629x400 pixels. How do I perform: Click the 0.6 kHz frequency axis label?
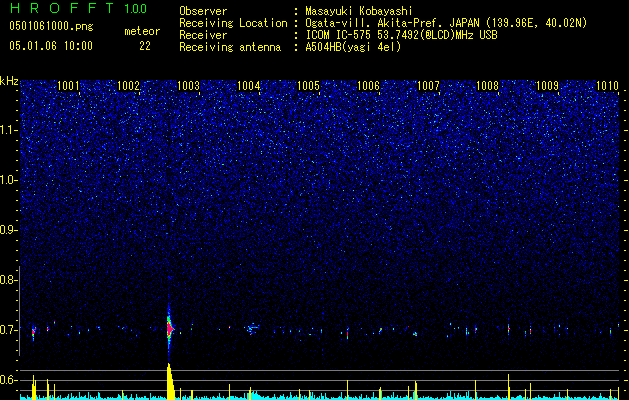point(8,380)
